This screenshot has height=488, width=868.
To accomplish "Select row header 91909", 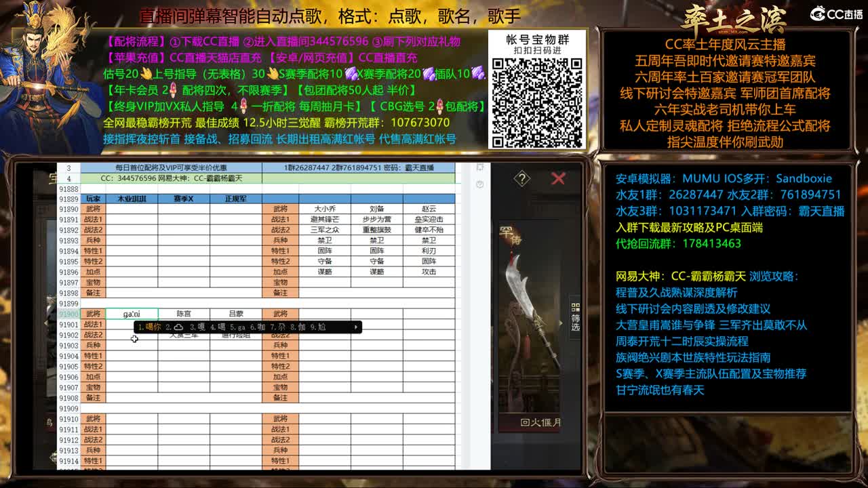I will click(x=68, y=409).
